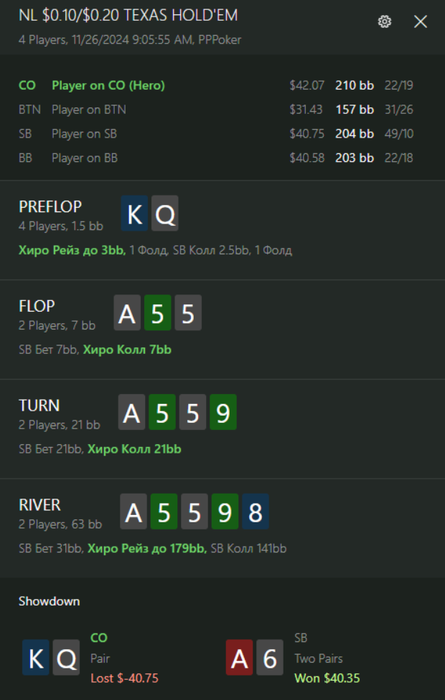Click the Showdown King card for CO
This screenshot has height=700, width=445.
36,658
